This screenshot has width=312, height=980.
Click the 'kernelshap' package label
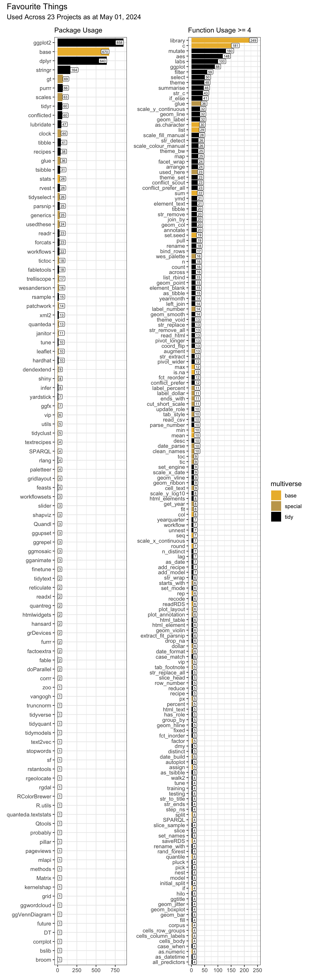pos(38,887)
